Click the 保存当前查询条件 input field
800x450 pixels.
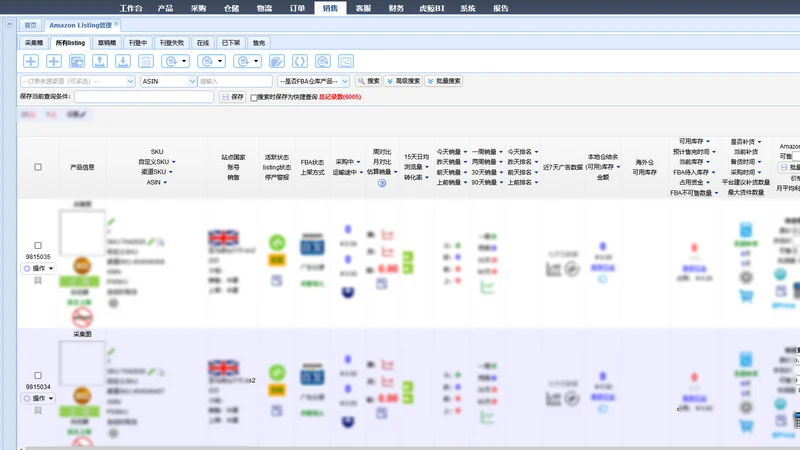(x=144, y=96)
